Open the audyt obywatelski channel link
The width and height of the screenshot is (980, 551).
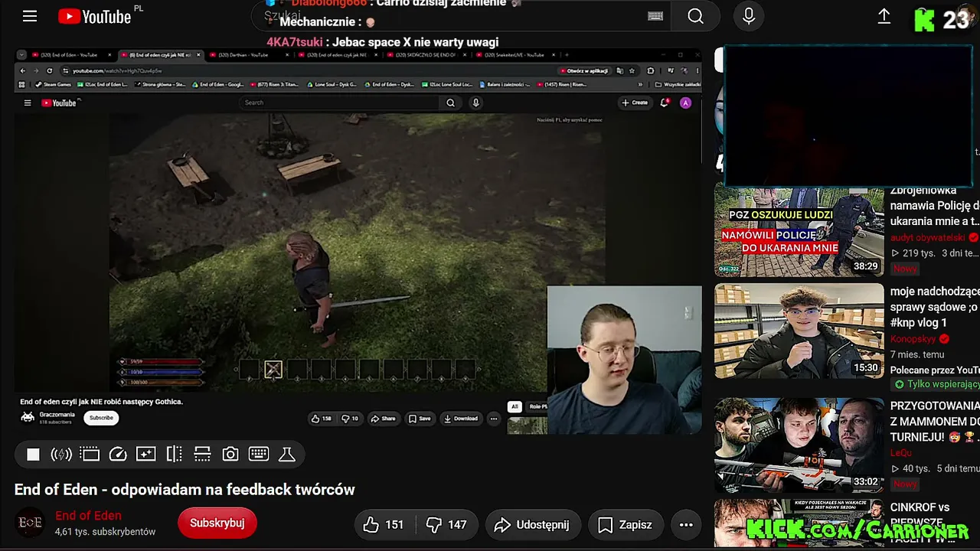click(x=928, y=237)
